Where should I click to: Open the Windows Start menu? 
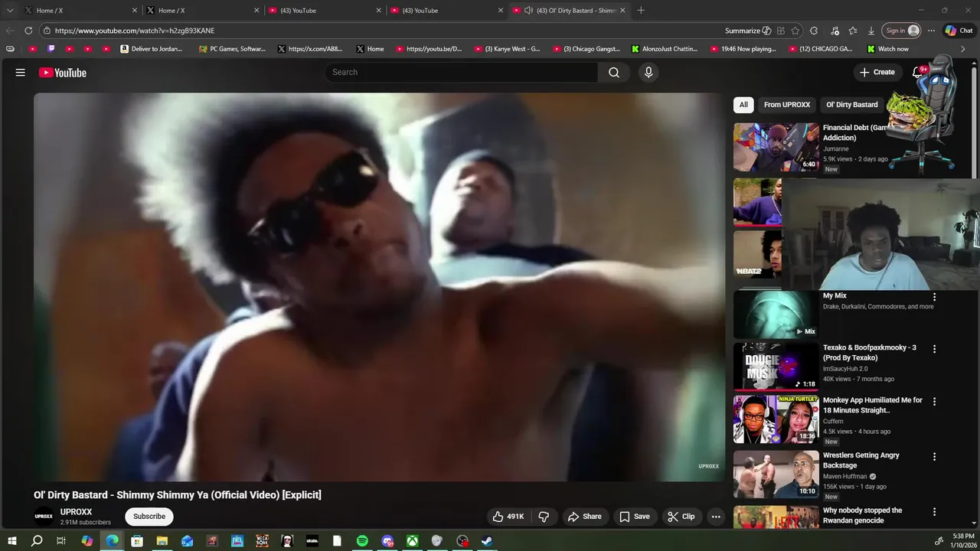[x=12, y=541]
